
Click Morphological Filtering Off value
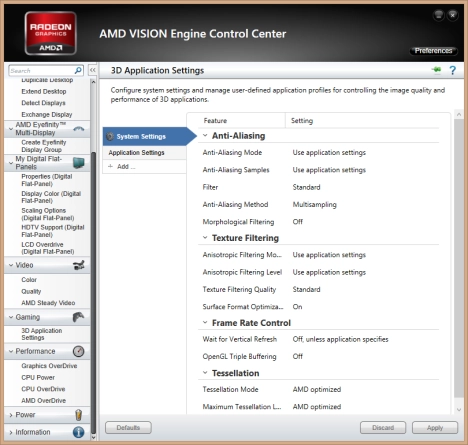point(298,222)
